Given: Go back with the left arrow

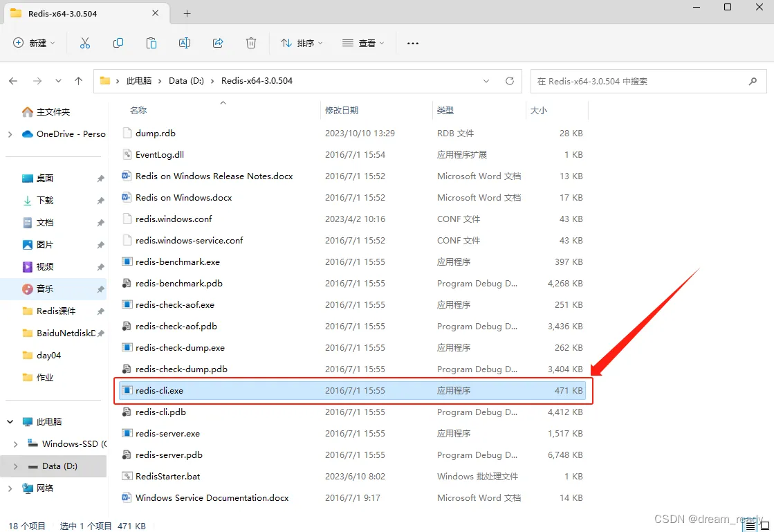Looking at the screenshot, I should click(x=13, y=81).
